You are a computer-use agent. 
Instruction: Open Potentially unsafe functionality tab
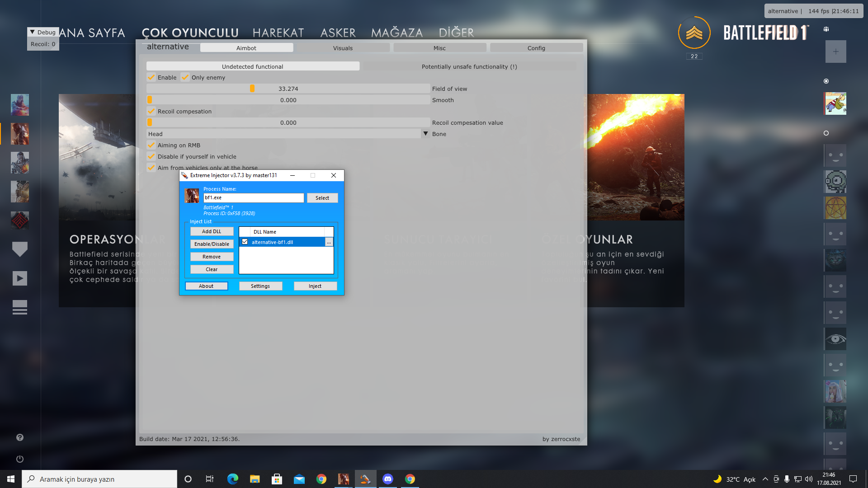(469, 66)
